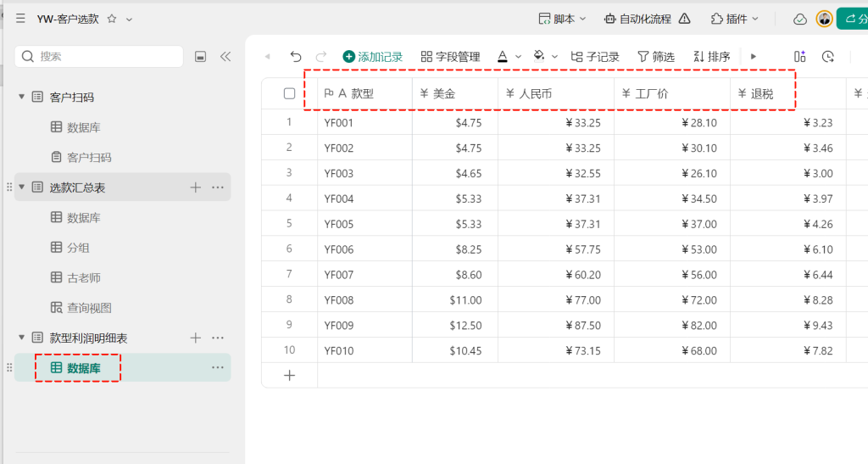Open more options for 选款汇总表

[218, 187]
